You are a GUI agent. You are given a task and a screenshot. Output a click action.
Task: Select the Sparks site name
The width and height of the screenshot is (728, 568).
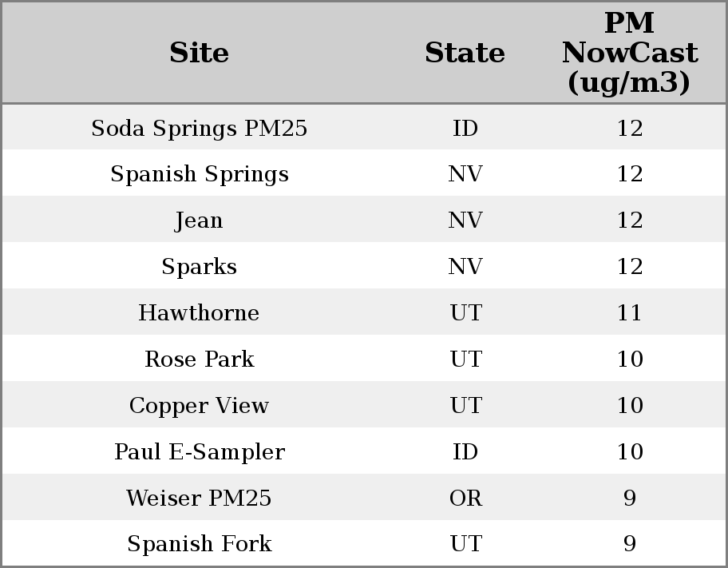point(199,266)
